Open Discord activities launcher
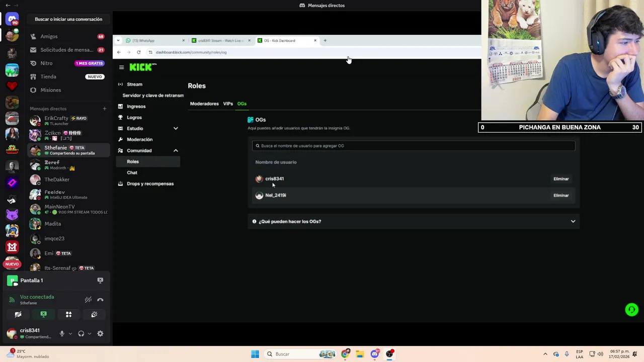Image resolution: width=644 pixels, height=362 pixels. coord(68,314)
